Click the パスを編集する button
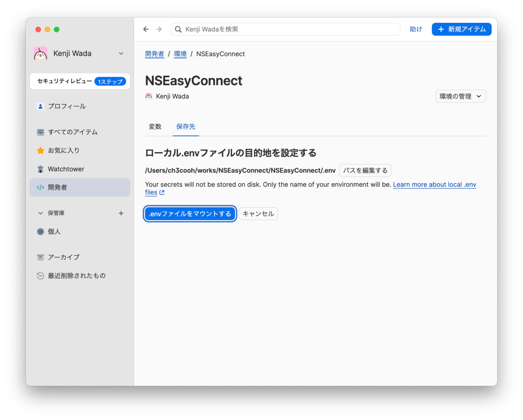Image resolution: width=523 pixels, height=420 pixels. (365, 171)
